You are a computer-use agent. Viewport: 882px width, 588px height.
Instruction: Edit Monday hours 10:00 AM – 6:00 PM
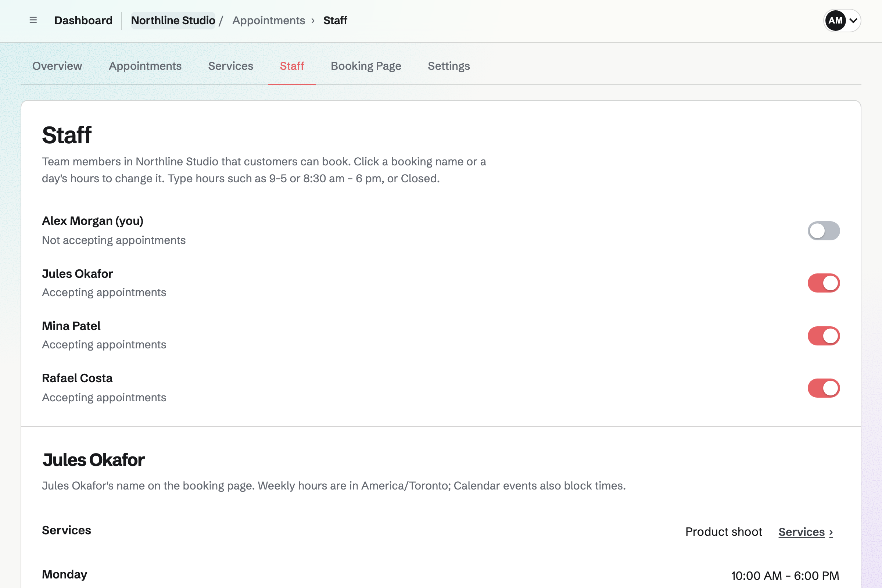[x=785, y=576]
